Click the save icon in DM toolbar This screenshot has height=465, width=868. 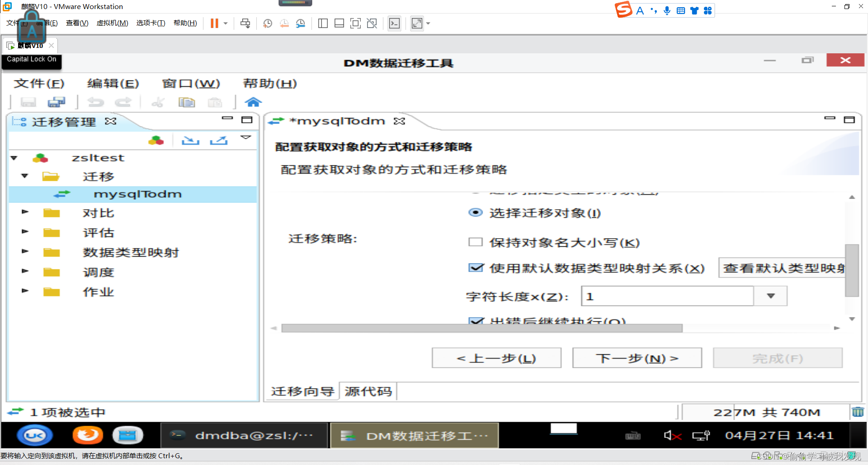(x=28, y=102)
